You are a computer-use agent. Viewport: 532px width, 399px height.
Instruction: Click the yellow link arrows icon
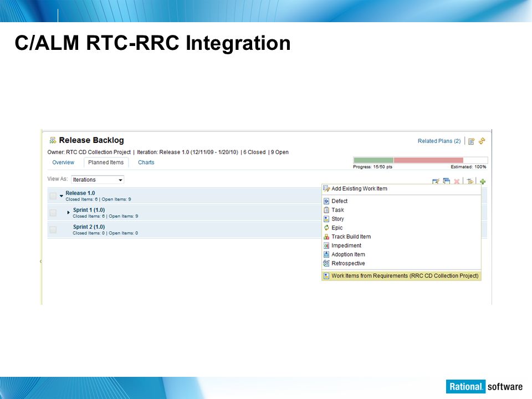482,141
